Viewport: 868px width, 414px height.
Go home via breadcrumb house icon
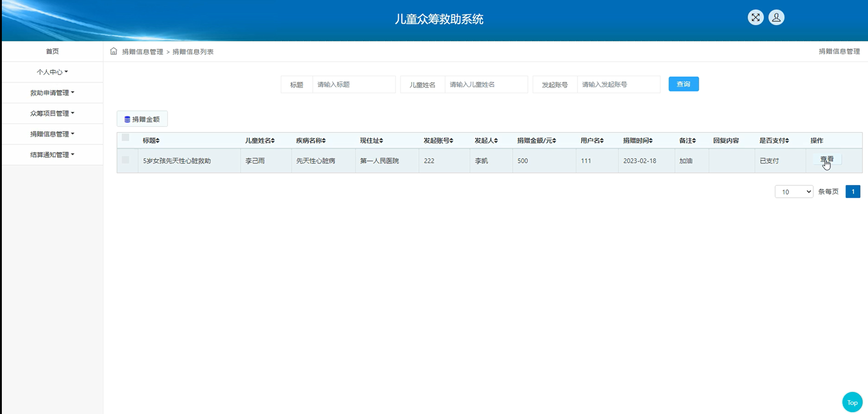[x=113, y=51]
